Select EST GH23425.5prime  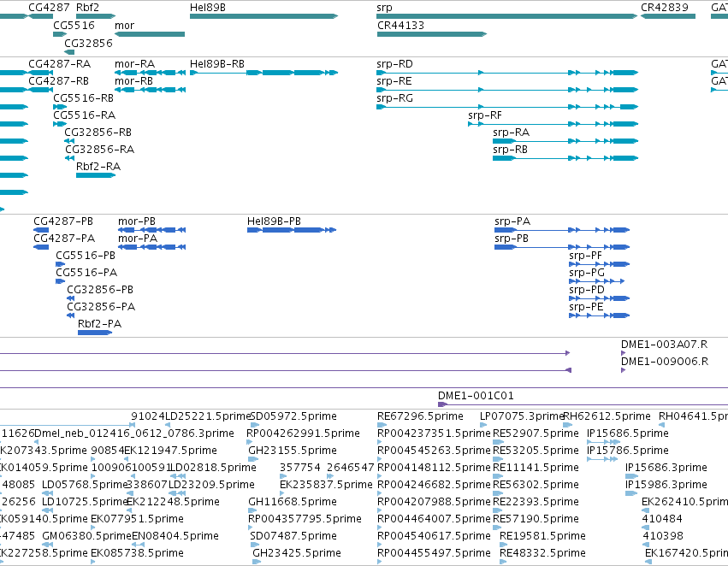tap(297, 553)
